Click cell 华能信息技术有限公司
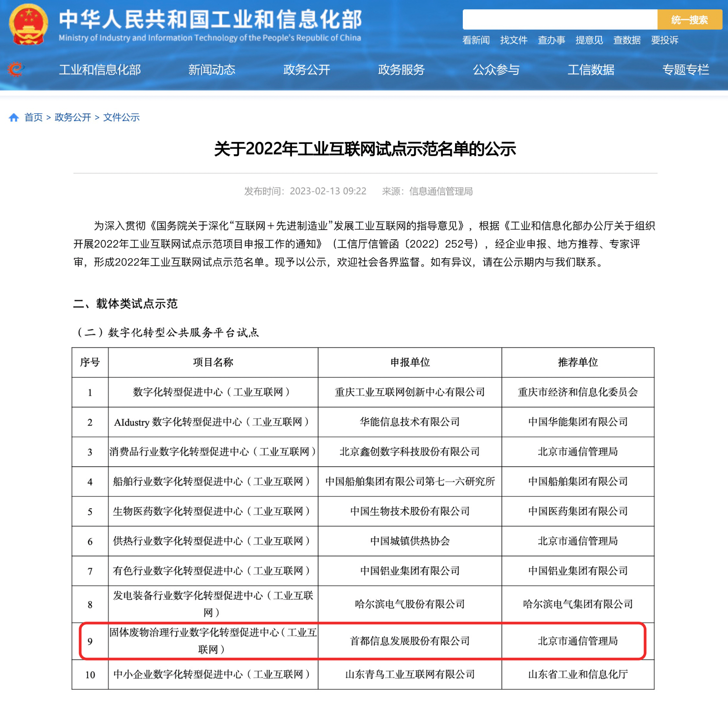This screenshot has height=715, width=728. tap(410, 422)
